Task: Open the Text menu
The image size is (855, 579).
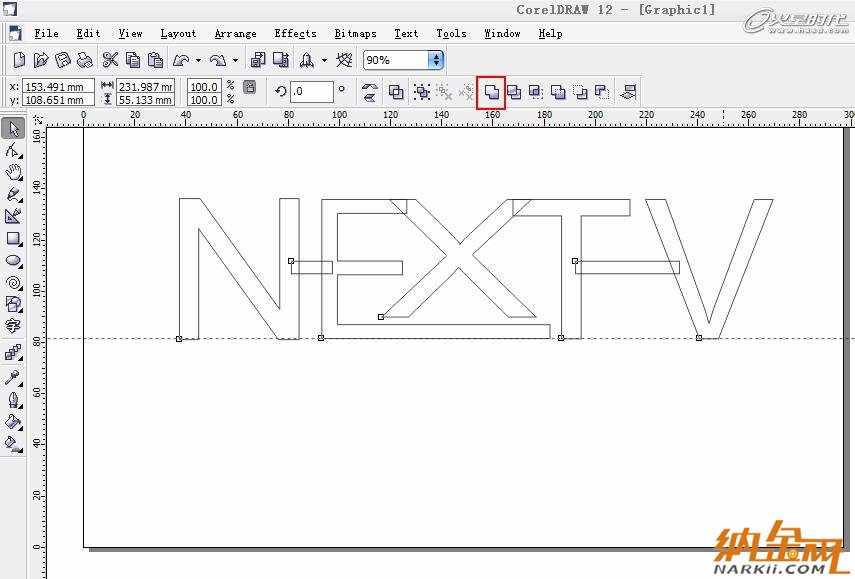Action: point(406,34)
